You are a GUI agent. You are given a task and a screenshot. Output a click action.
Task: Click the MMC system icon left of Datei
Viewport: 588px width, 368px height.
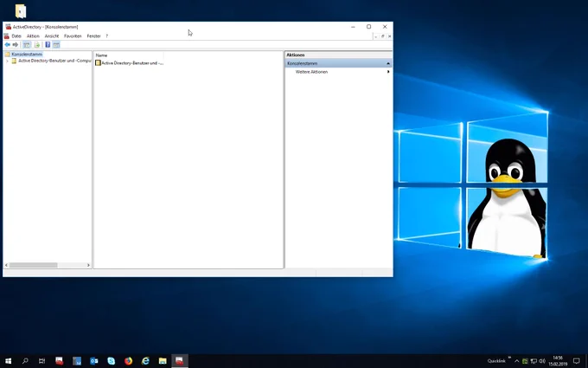pyautogui.click(x=6, y=36)
